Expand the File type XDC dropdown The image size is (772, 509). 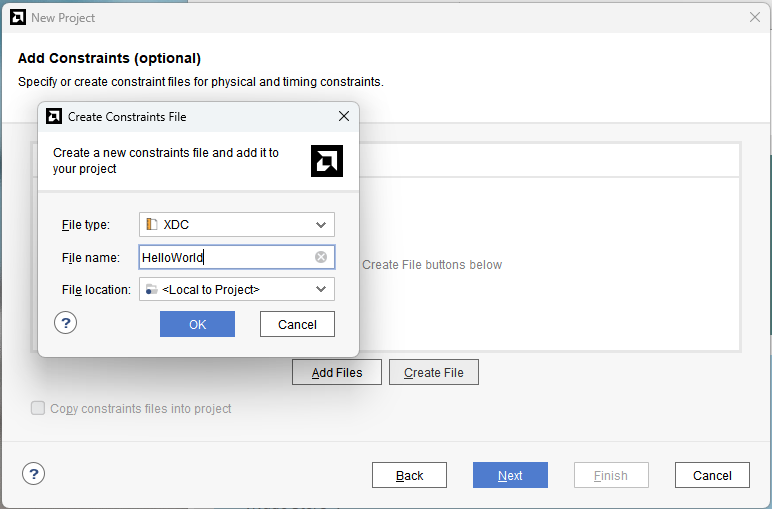[x=237, y=224]
